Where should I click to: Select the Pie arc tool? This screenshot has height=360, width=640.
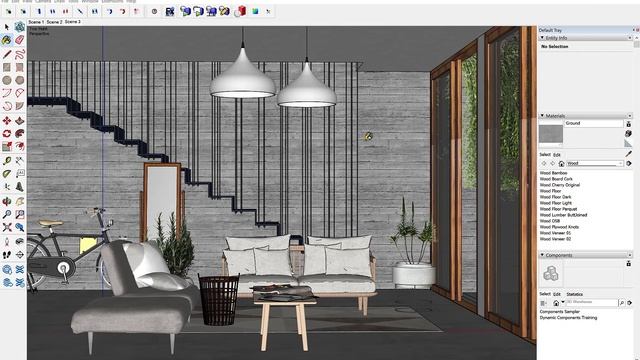click(x=20, y=106)
